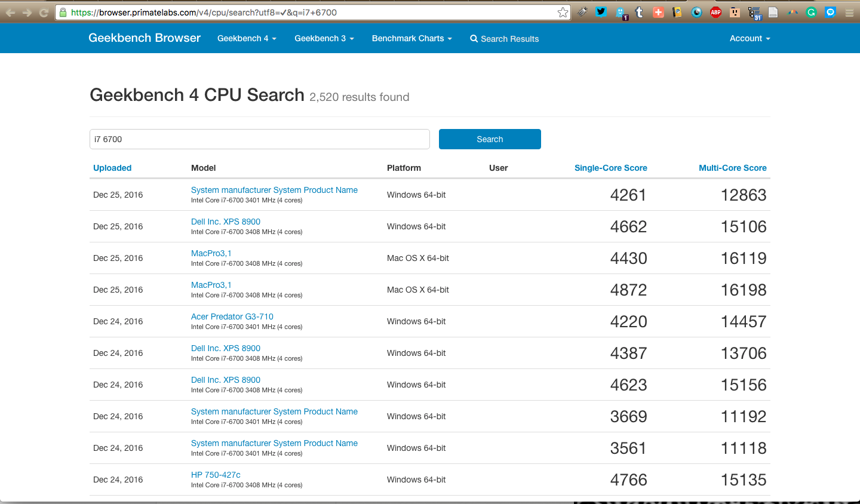This screenshot has height=504, width=860.
Task: Click Windows 64-bit in HP 750-427c row
Action: coord(416,480)
